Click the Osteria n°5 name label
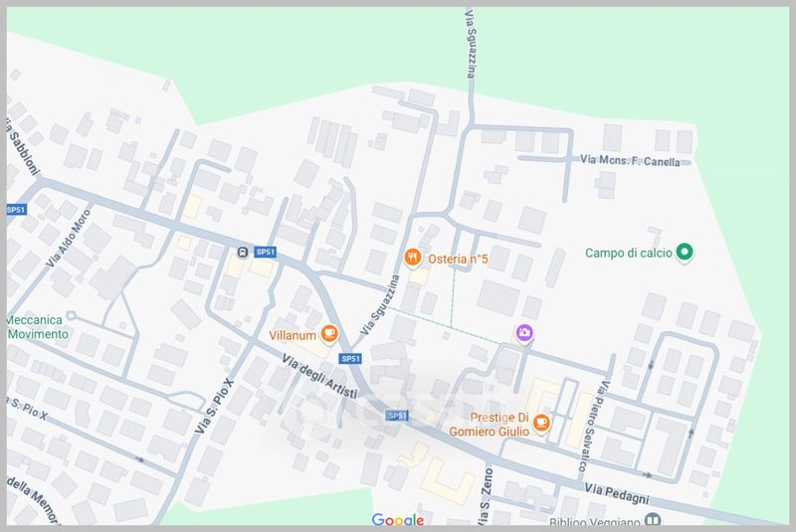796x532 pixels. [x=454, y=259]
